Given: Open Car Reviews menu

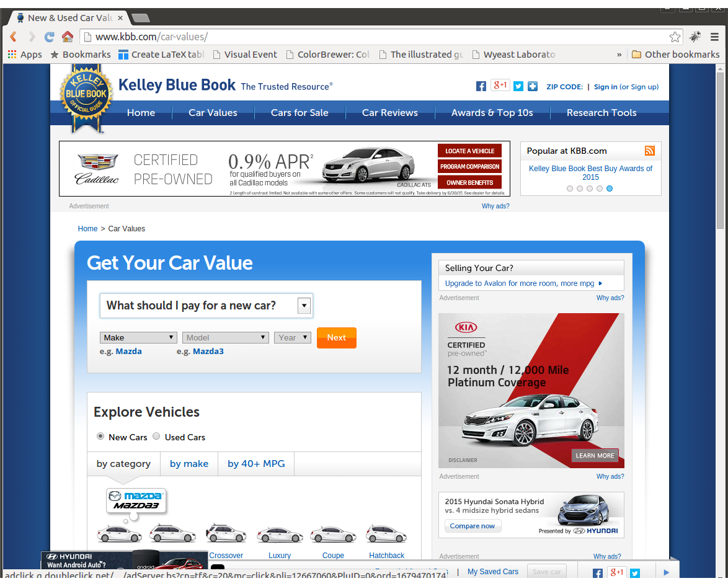Looking at the screenshot, I should (390, 113).
